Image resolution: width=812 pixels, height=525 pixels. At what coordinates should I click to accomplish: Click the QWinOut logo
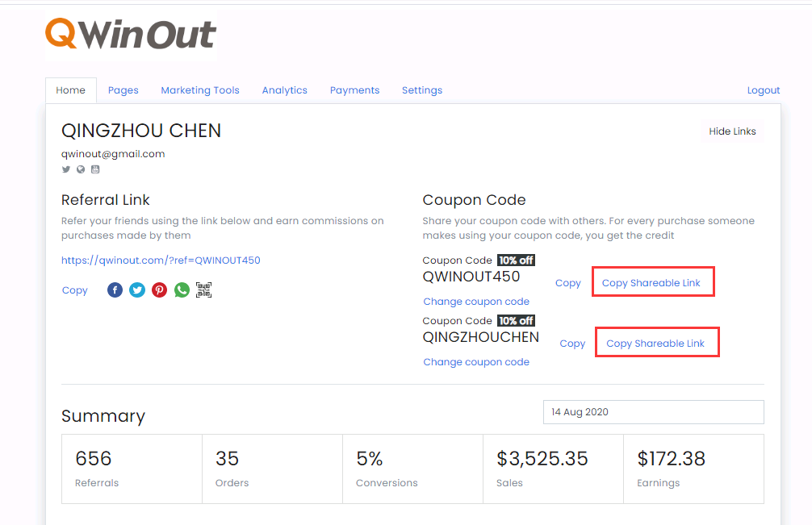[x=131, y=34]
